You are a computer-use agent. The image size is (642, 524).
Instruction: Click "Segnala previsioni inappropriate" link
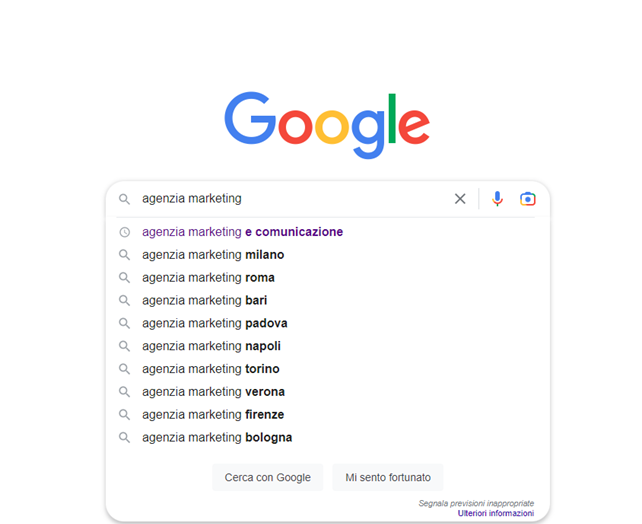click(x=476, y=503)
